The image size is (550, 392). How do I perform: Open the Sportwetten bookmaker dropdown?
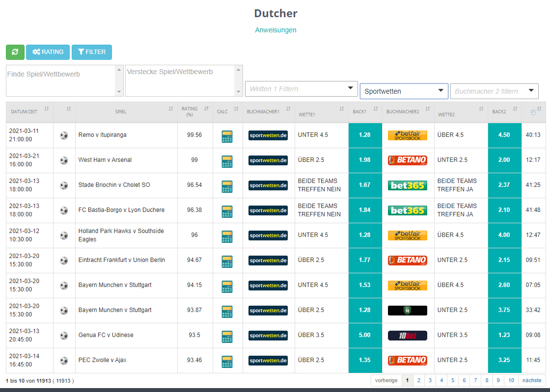404,91
